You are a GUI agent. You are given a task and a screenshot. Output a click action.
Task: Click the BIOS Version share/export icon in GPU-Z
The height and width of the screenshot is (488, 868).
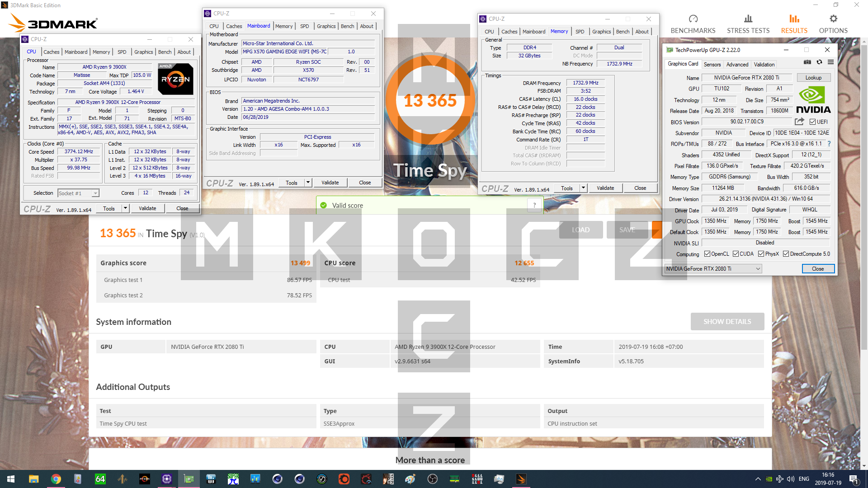pos(799,122)
